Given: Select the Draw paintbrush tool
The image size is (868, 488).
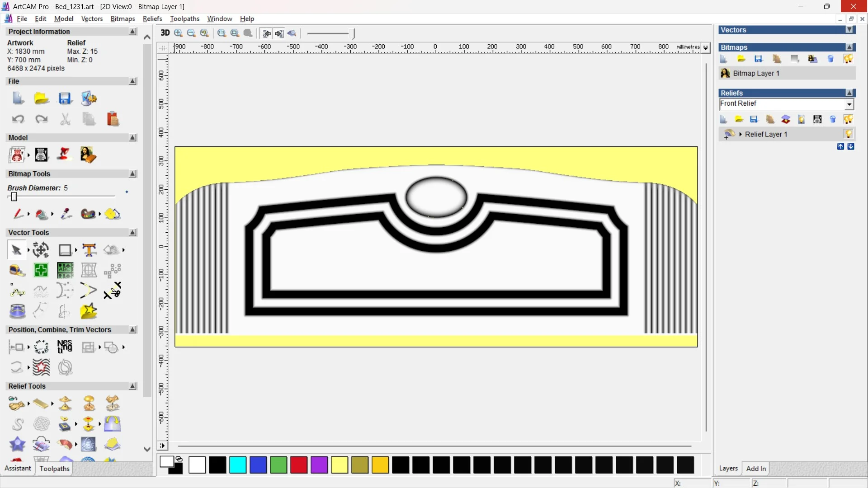Looking at the screenshot, I should tap(18, 214).
